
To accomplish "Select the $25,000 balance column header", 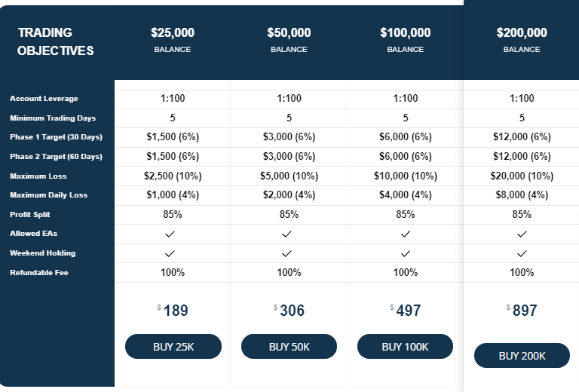I will [x=173, y=40].
